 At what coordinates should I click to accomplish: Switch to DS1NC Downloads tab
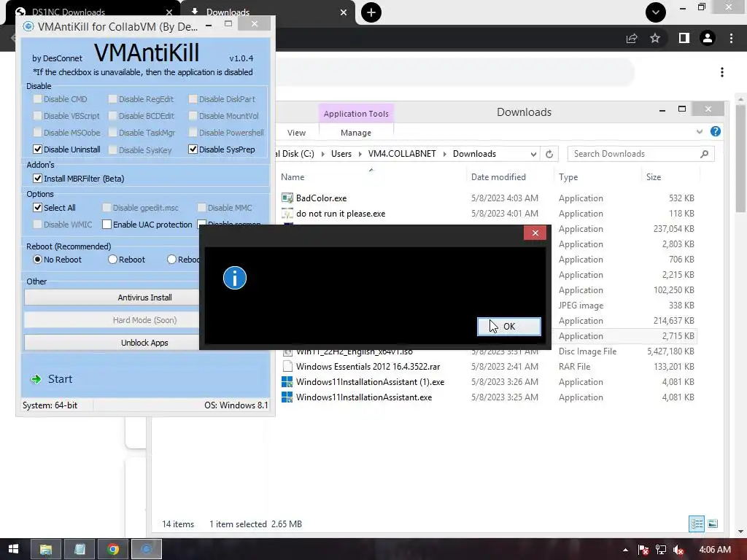[92, 12]
